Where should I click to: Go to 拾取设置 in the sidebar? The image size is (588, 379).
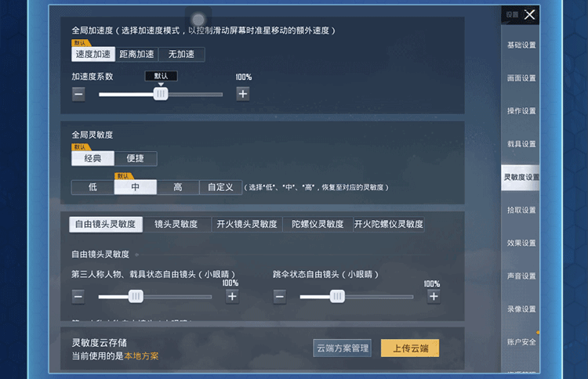(x=521, y=210)
